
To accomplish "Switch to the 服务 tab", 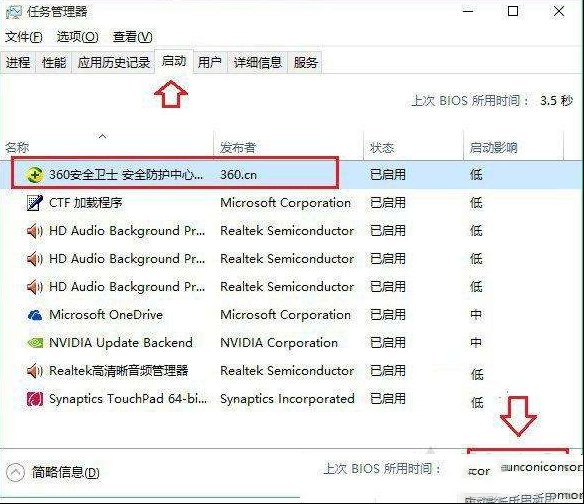I will tap(305, 62).
